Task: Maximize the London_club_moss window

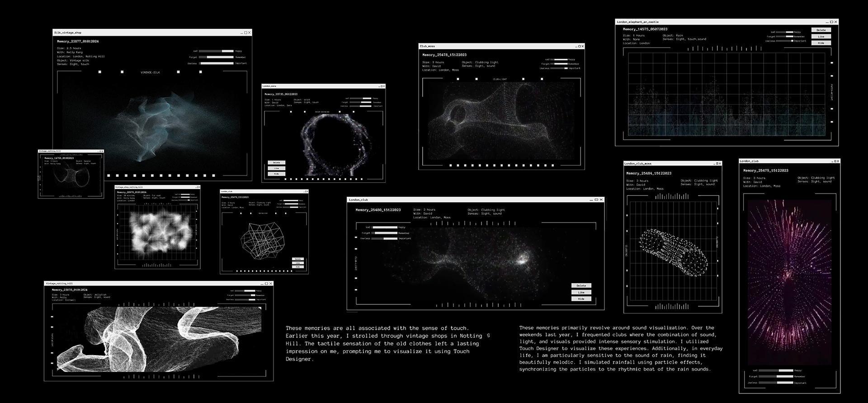Action: (717, 163)
